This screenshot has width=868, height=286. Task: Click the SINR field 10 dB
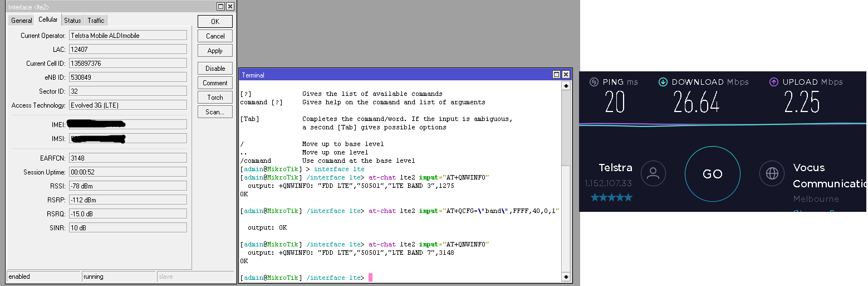[128, 227]
